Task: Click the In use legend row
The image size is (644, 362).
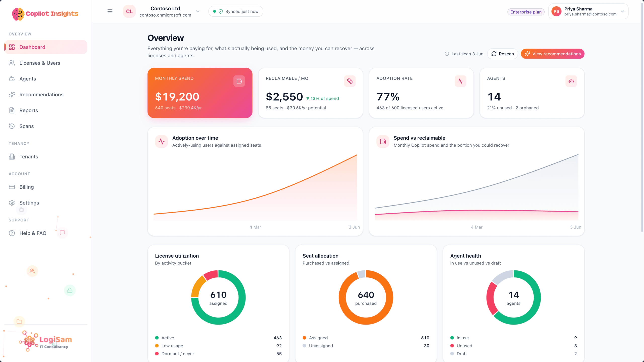Action: point(513,338)
